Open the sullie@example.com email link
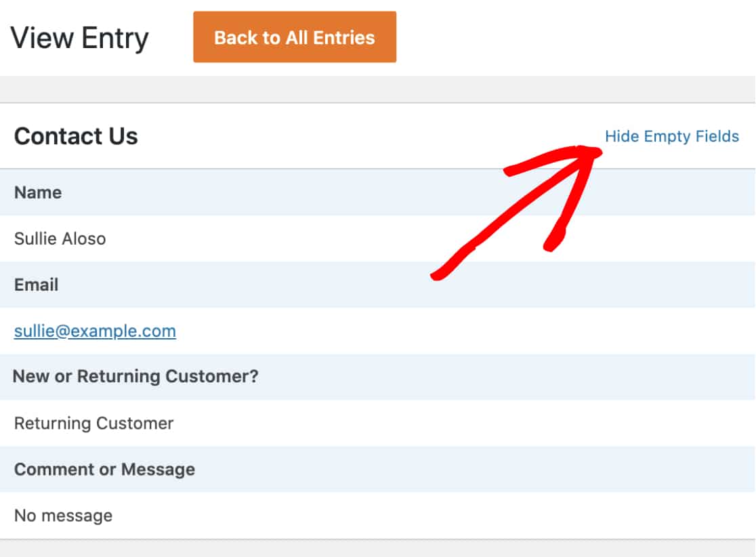 click(x=95, y=331)
